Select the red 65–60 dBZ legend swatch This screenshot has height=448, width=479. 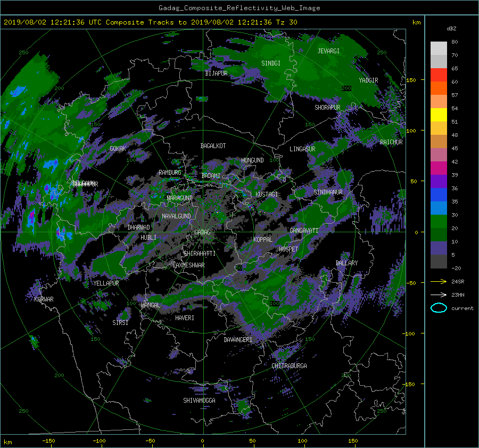point(439,75)
